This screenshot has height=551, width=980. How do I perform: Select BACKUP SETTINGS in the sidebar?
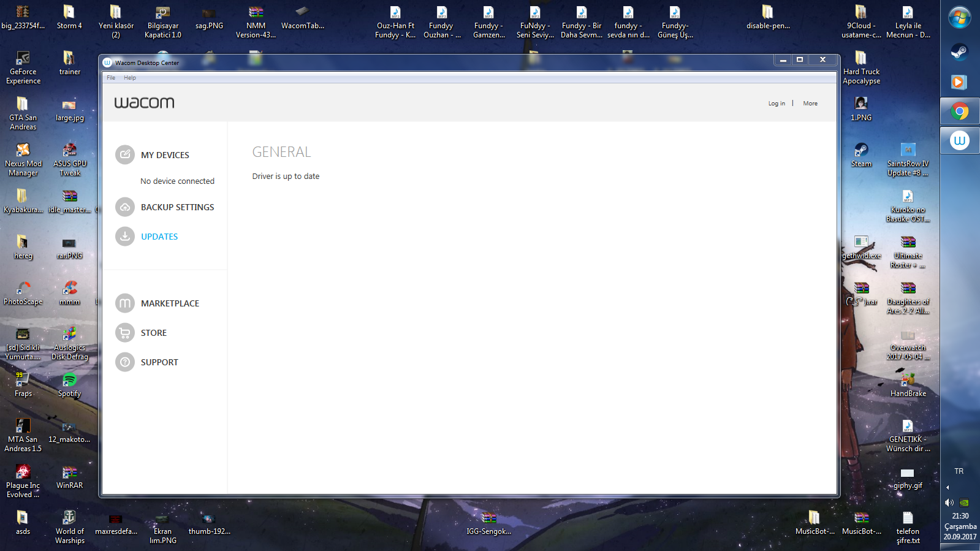point(178,207)
